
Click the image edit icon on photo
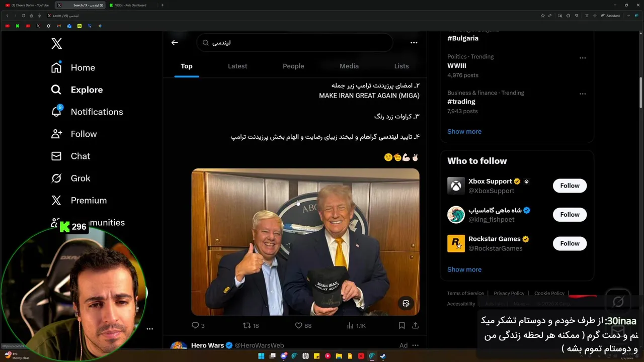(406, 303)
